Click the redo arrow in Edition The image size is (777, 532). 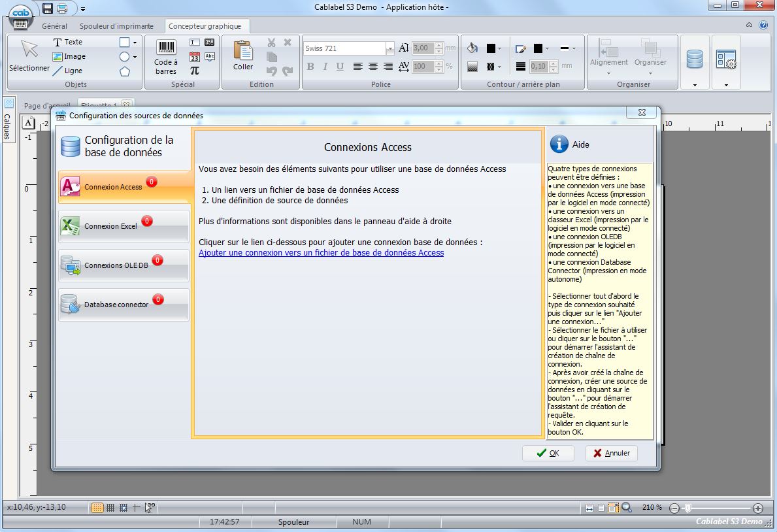(x=288, y=71)
